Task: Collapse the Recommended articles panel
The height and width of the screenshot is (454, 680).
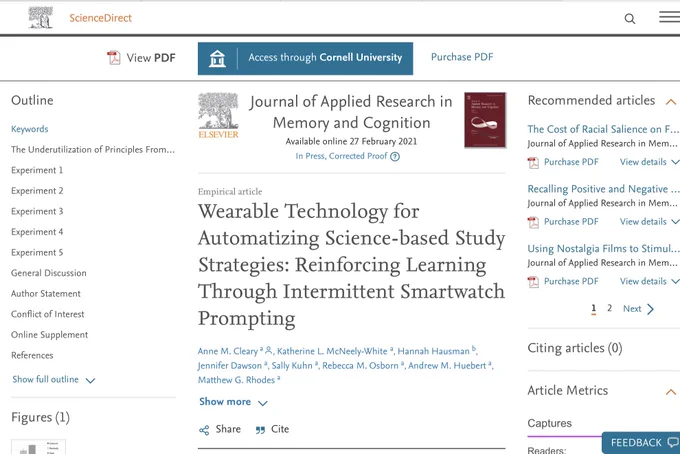Action: coord(670,101)
